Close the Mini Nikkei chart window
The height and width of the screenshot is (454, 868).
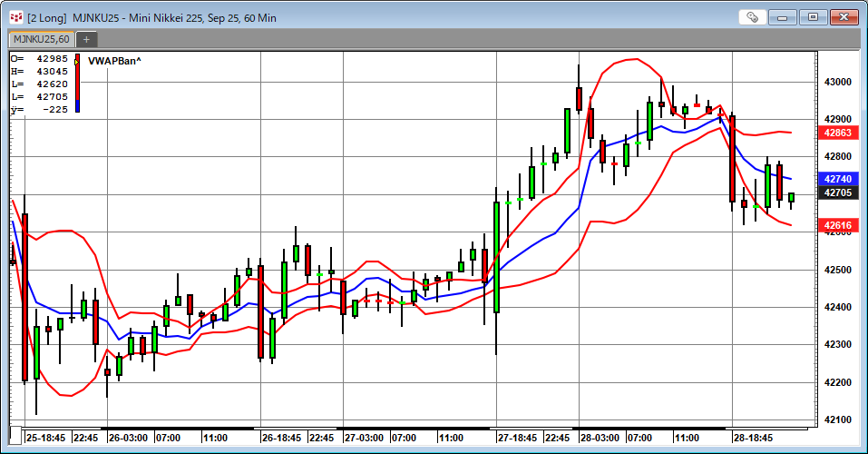(844, 17)
